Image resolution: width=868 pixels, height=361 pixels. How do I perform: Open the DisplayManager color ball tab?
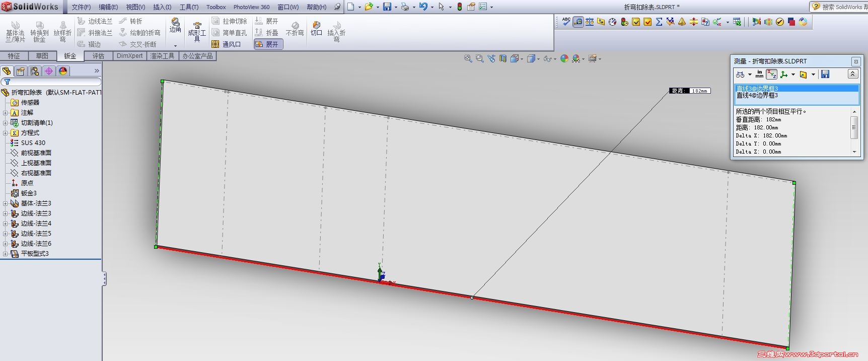(63, 71)
